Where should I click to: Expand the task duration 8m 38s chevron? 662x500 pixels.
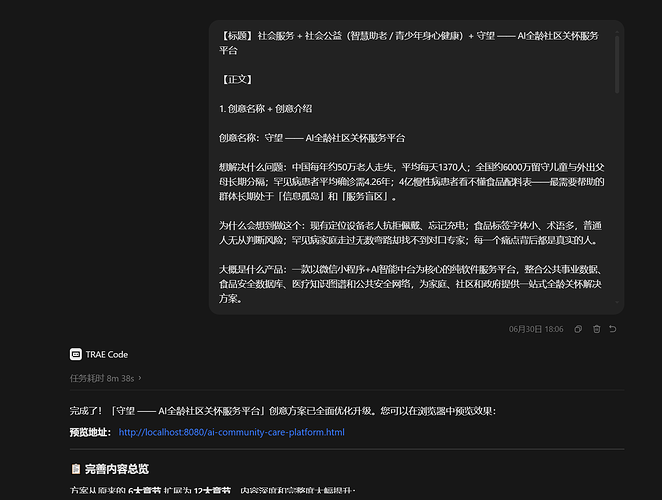[140, 378]
